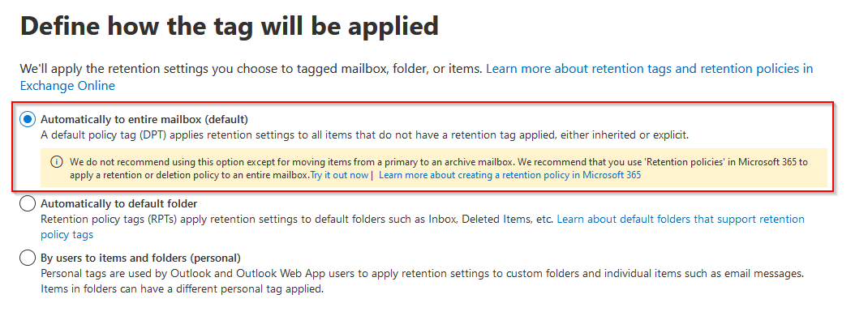Click the "Automatically to default folder" label text

click(118, 204)
